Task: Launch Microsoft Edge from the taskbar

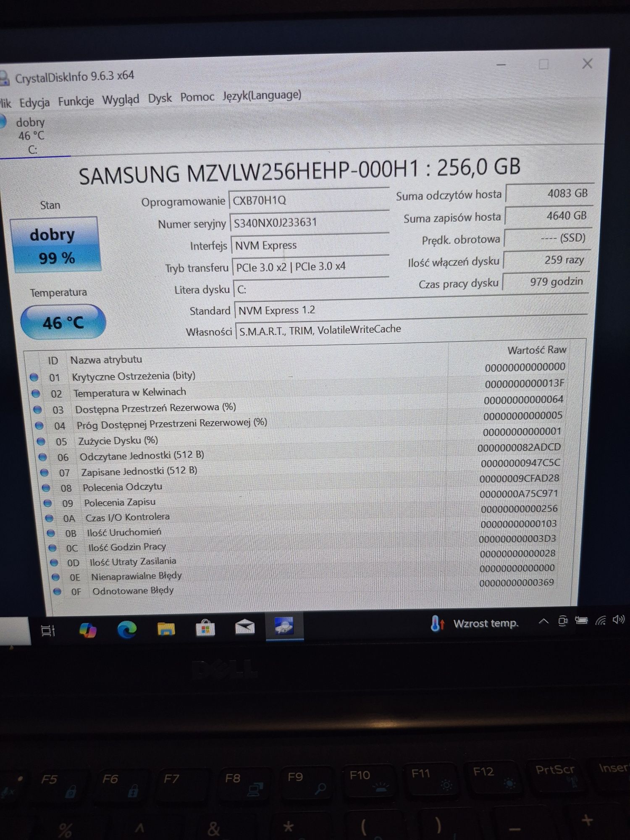Action: pos(127,629)
